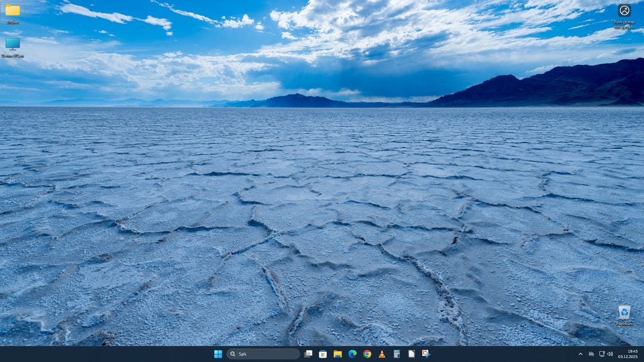The height and width of the screenshot is (362, 644).
Task: Select the folder icon on the desktop
Action: tap(13, 13)
